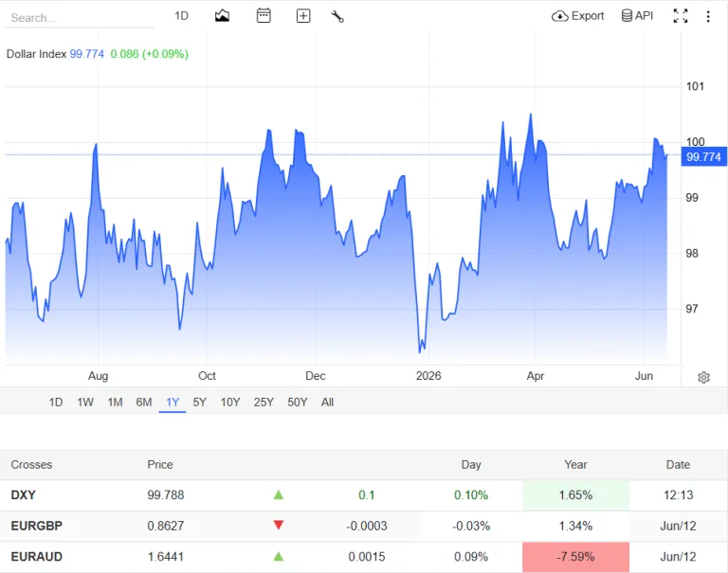Select the 1Y range tab
Viewport: 728px width, 573px height.
[173, 403]
